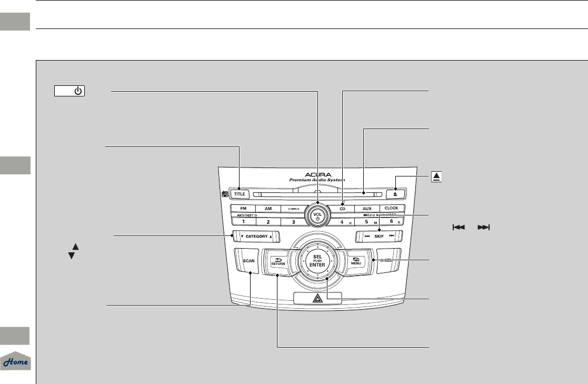
Task: Choose preset button 4 (H)
Action: (x=342, y=222)
